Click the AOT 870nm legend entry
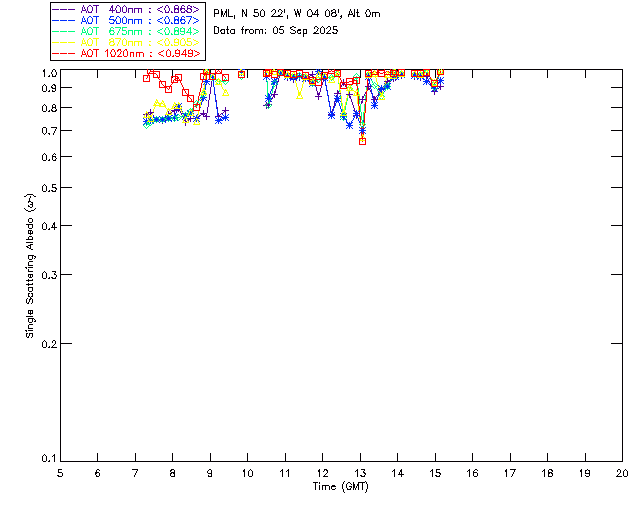640x512 pixels. (x=126, y=42)
